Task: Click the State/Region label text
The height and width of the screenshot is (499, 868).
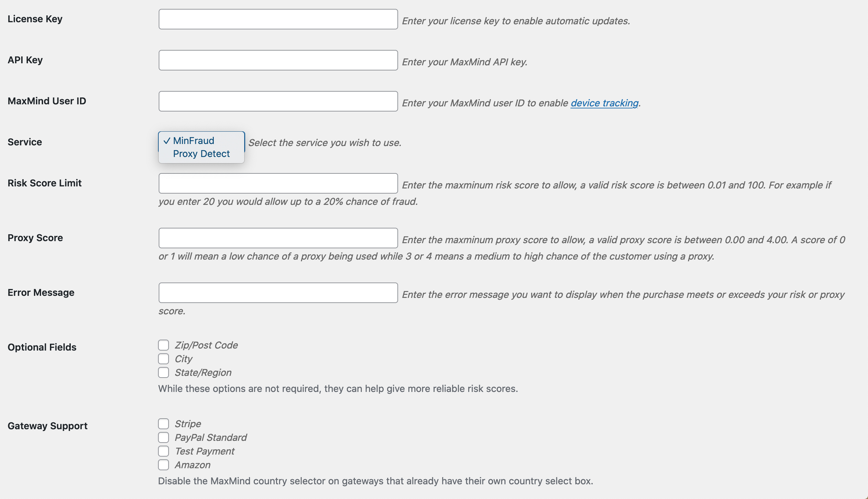Action: coord(203,372)
